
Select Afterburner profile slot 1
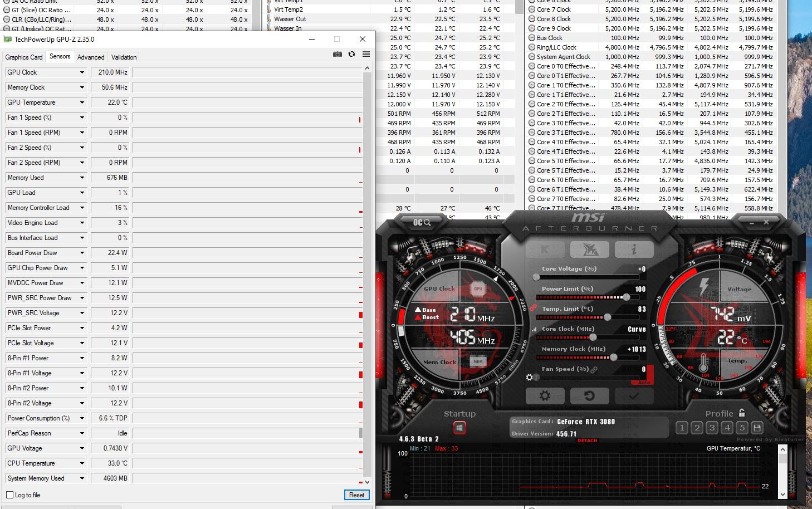click(x=682, y=428)
